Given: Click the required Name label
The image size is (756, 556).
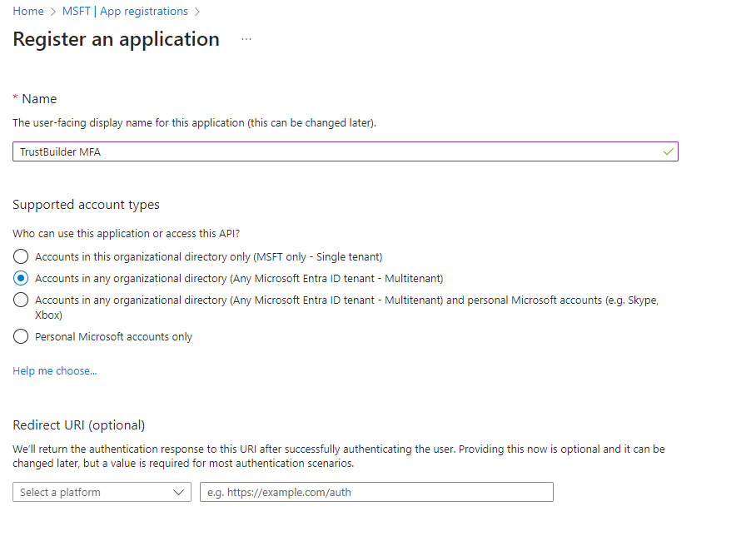Looking at the screenshot, I should tap(35, 99).
